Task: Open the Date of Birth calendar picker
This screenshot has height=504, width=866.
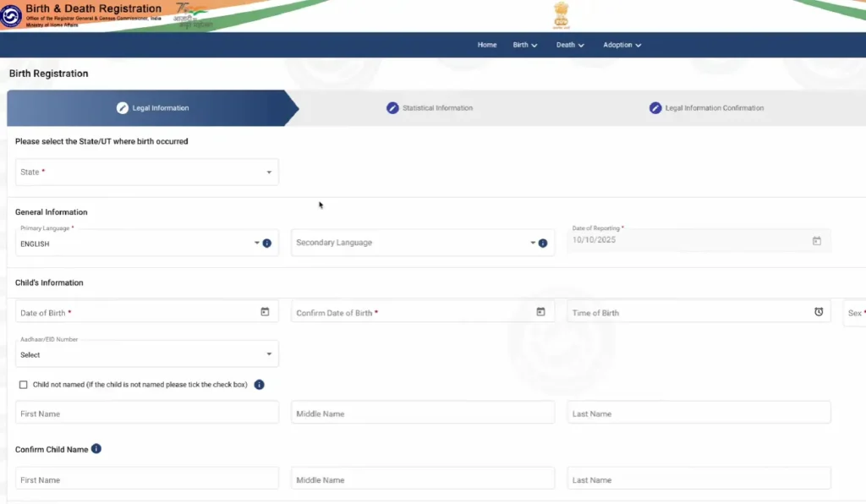Action: (265, 312)
